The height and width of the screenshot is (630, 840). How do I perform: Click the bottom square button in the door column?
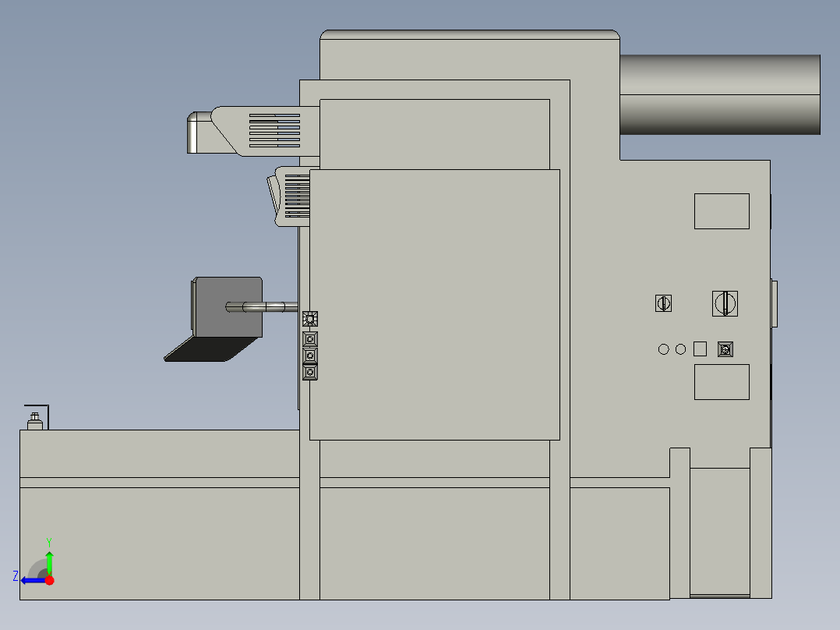click(x=309, y=373)
